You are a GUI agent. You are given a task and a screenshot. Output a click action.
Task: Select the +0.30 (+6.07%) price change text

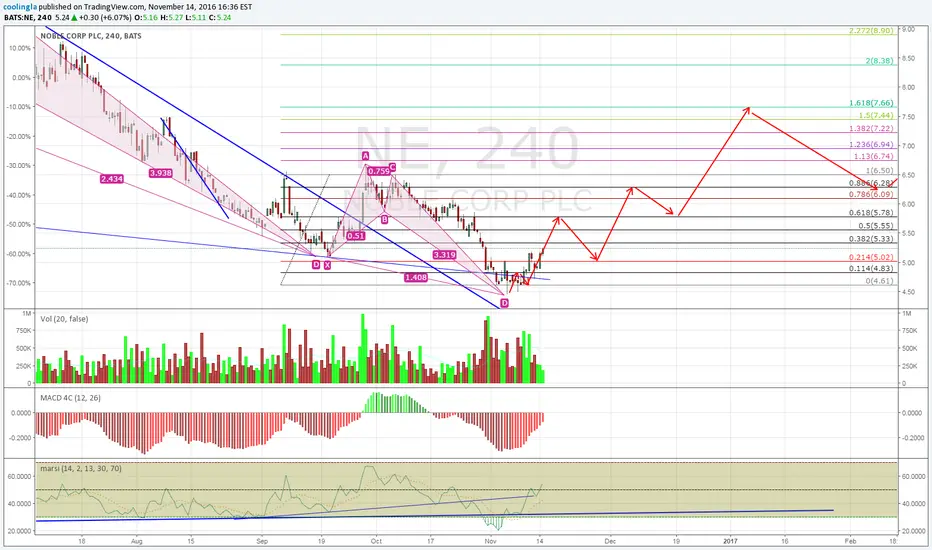pos(106,17)
